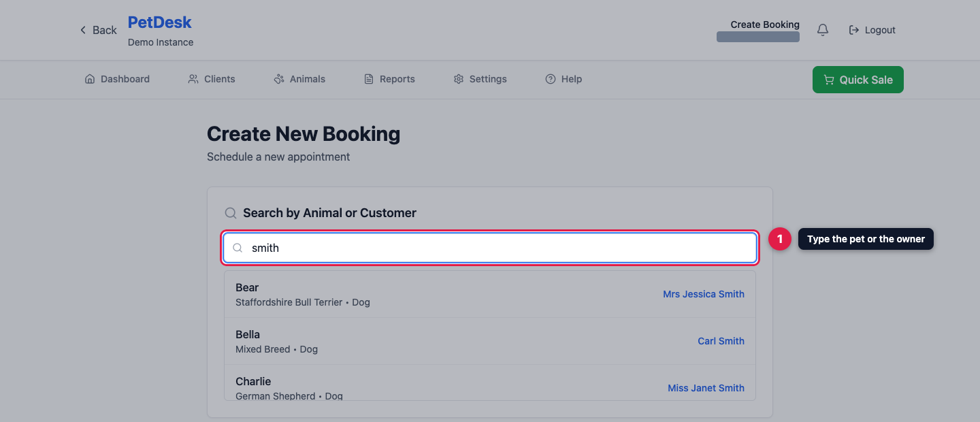Click the Animals paw icon
The width and height of the screenshot is (980, 422).
point(279,79)
